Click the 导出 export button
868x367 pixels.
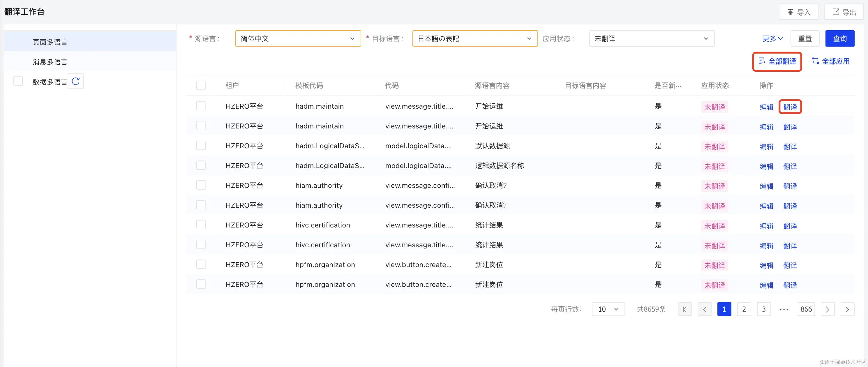click(x=844, y=12)
